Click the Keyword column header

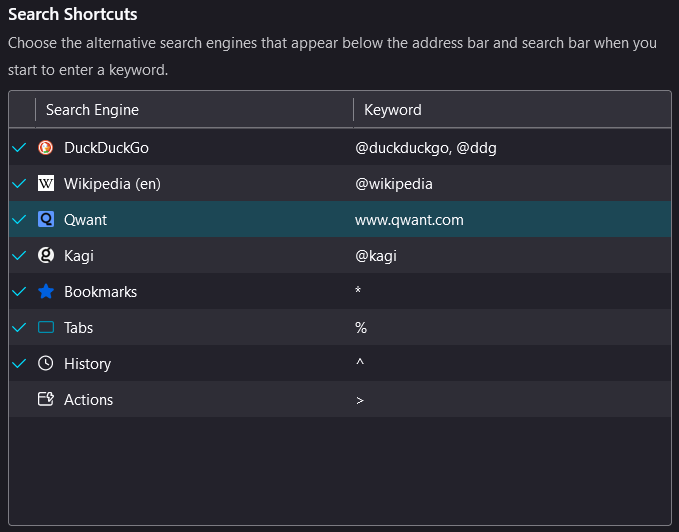click(x=512, y=110)
